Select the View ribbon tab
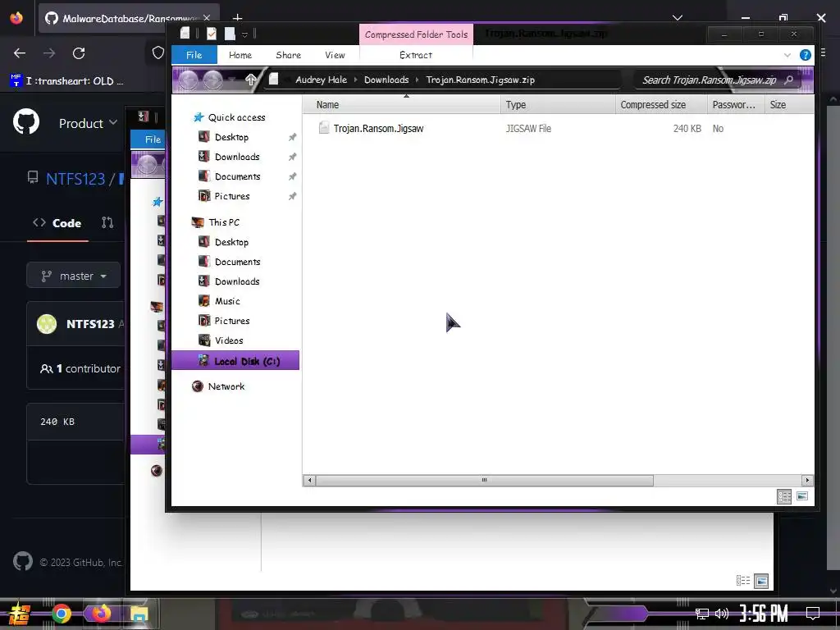840x630 pixels. click(x=335, y=55)
